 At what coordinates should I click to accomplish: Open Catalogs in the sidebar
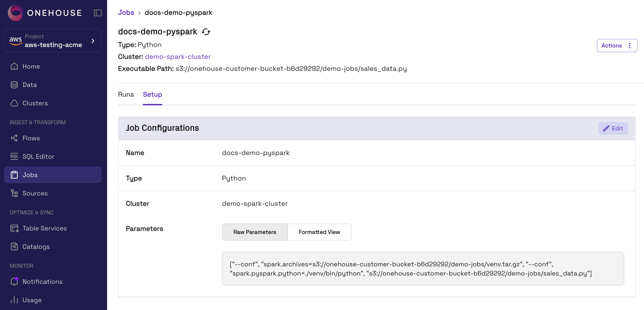pos(36,247)
